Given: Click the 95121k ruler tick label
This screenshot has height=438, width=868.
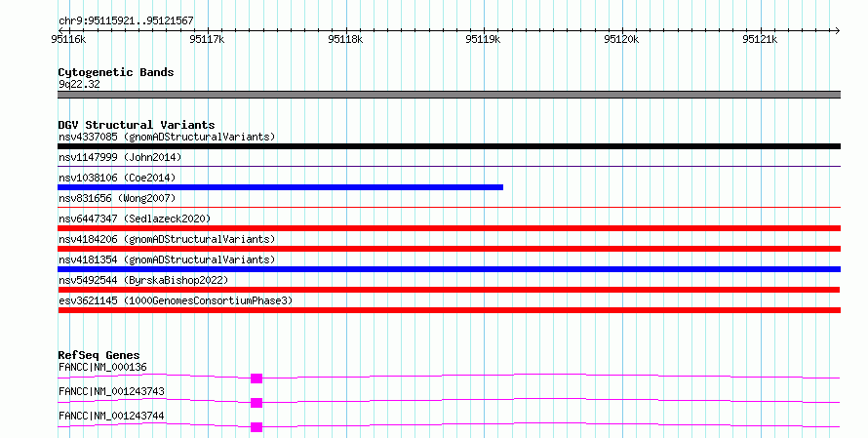Looking at the screenshot, I should 760,39.
